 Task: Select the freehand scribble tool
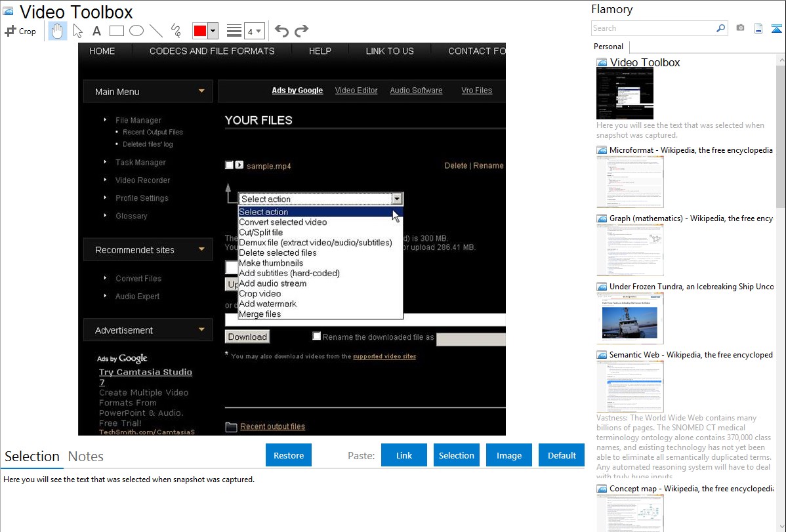(176, 31)
